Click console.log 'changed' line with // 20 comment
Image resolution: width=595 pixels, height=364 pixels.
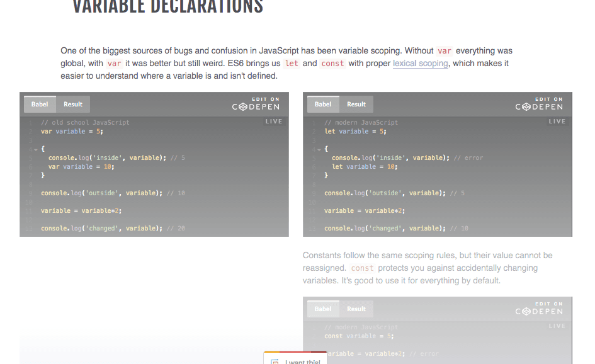[113, 229]
